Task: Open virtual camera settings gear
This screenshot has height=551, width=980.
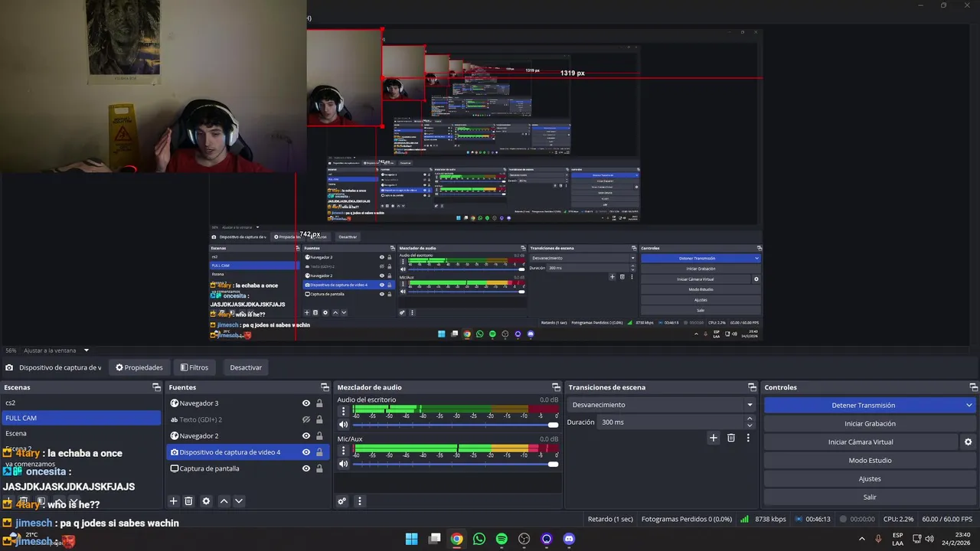Action: tap(968, 442)
